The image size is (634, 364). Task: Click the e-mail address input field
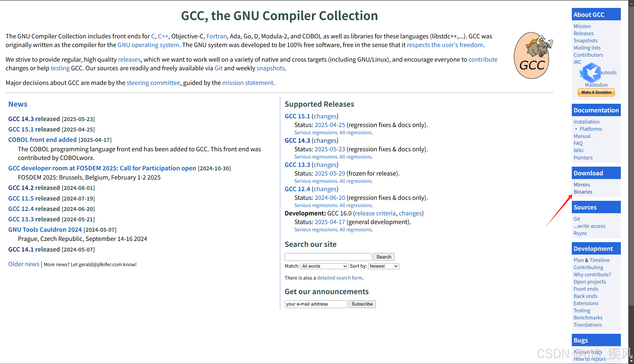[x=316, y=304]
